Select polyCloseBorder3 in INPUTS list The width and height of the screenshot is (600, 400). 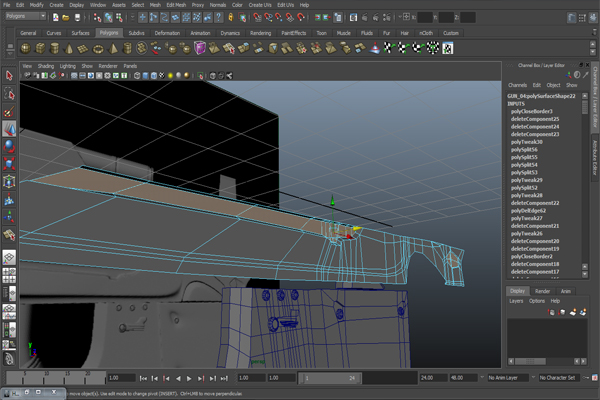pyautogui.click(x=531, y=111)
